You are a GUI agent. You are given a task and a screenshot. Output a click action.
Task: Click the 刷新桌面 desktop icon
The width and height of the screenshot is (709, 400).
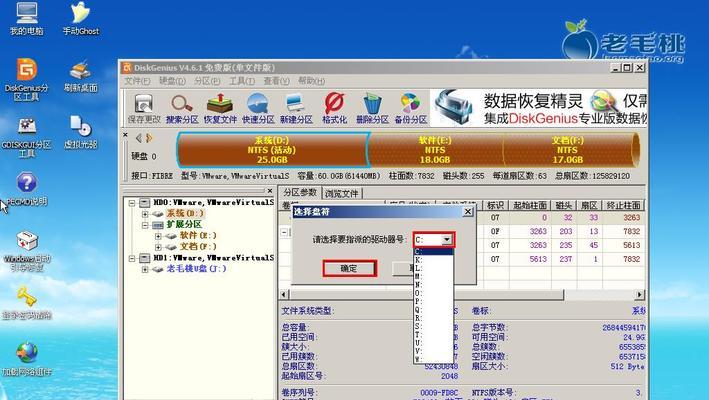(x=80, y=75)
